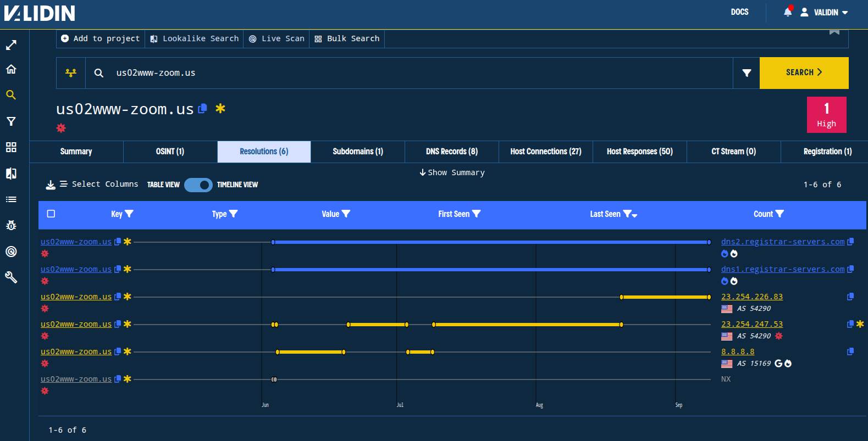Open the Last Seen column filter
This screenshot has height=441, width=868.
(627, 214)
